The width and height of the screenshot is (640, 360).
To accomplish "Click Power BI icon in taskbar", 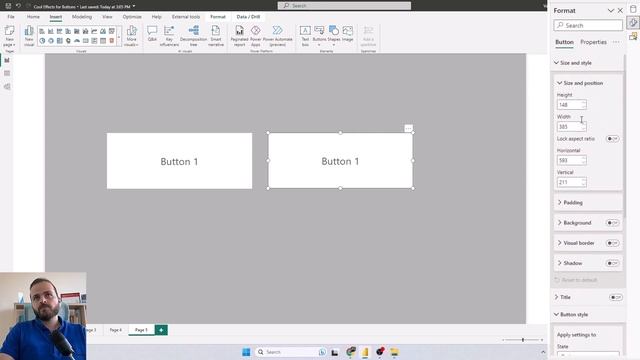I will [365, 352].
